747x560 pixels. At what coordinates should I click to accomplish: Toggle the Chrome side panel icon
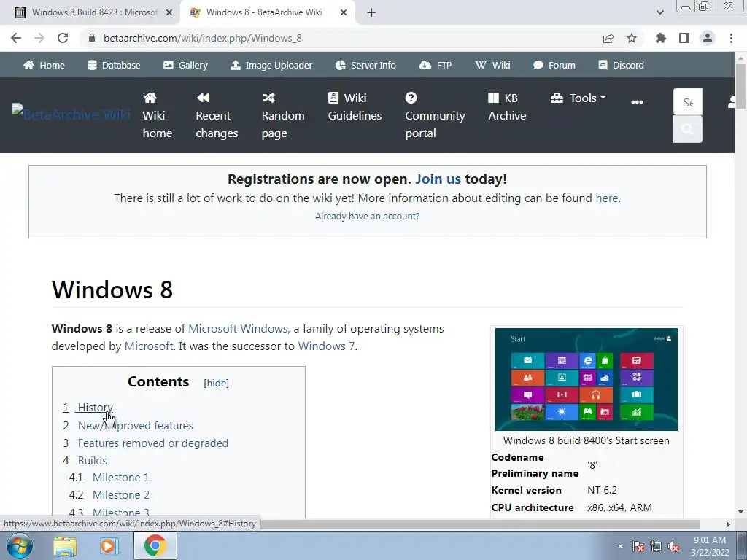click(x=684, y=38)
